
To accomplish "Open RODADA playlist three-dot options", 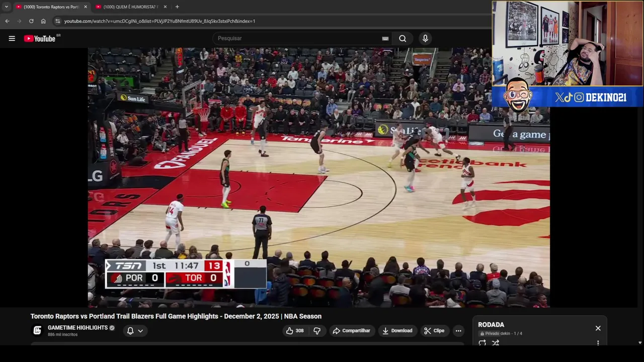I will pos(598,343).
